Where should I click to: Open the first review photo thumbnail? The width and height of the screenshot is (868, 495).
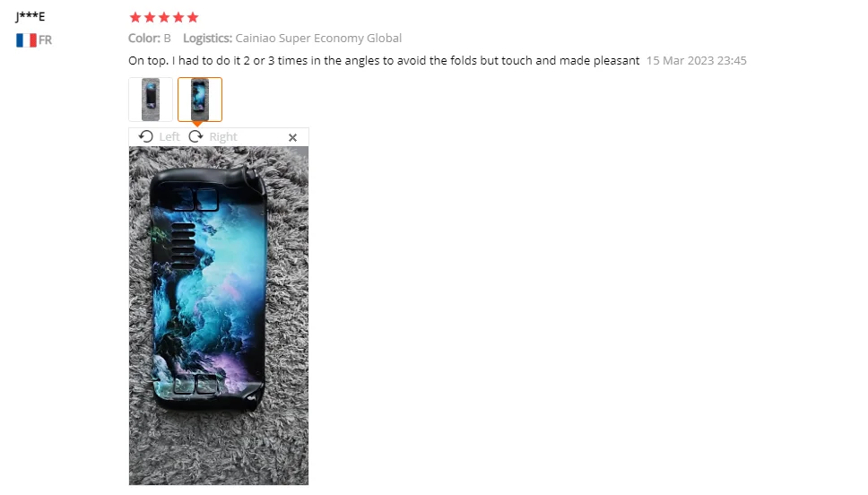[x=151, y=100]
